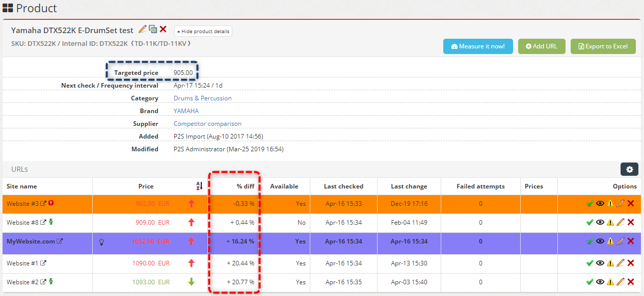
Task: Click warning triangle in MyWebsite.com row
Action: tap(610, 241)
